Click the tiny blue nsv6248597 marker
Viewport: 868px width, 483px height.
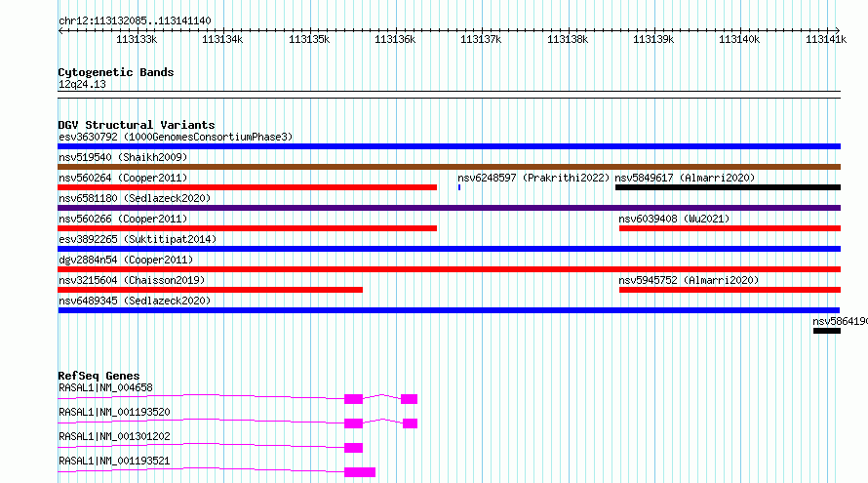click(x=459, y=187)
